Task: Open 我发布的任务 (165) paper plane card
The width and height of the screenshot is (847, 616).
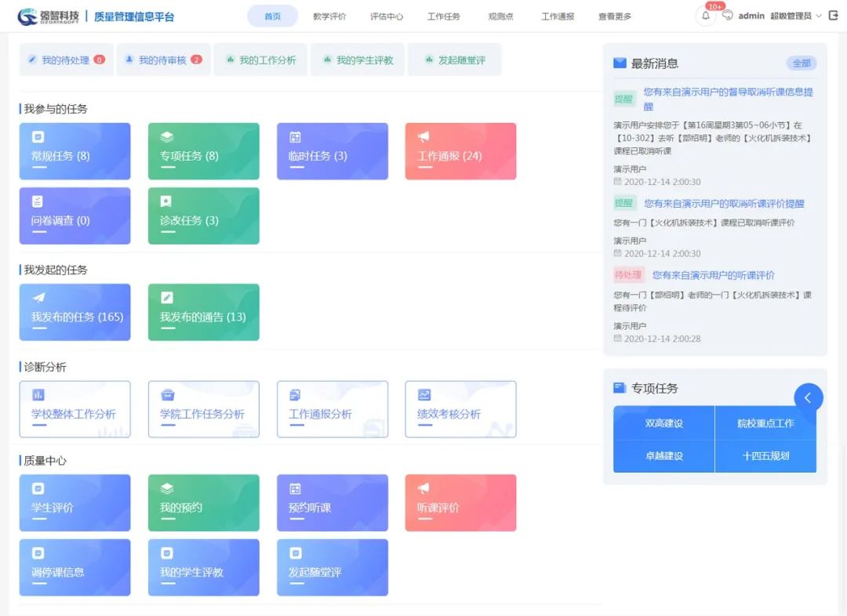Action: [x=75, y=312]
